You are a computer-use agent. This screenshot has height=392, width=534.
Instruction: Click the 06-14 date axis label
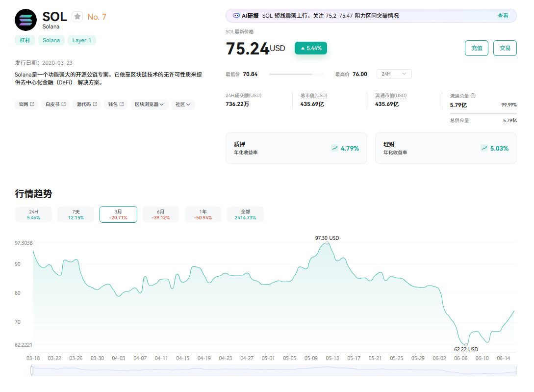click(503, 358)
